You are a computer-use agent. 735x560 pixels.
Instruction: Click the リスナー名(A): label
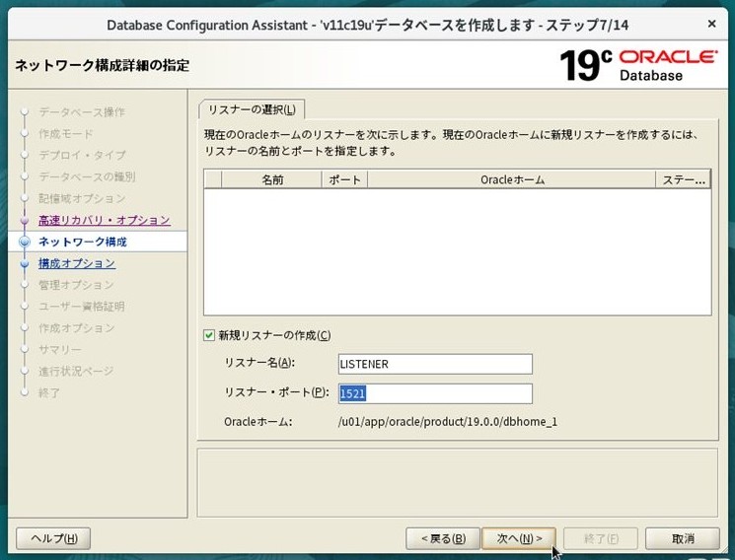coord(259,362)
